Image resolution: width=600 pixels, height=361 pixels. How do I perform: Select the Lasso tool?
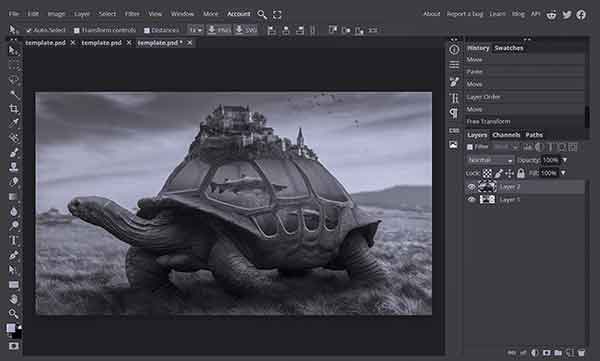tap(14, 80)
